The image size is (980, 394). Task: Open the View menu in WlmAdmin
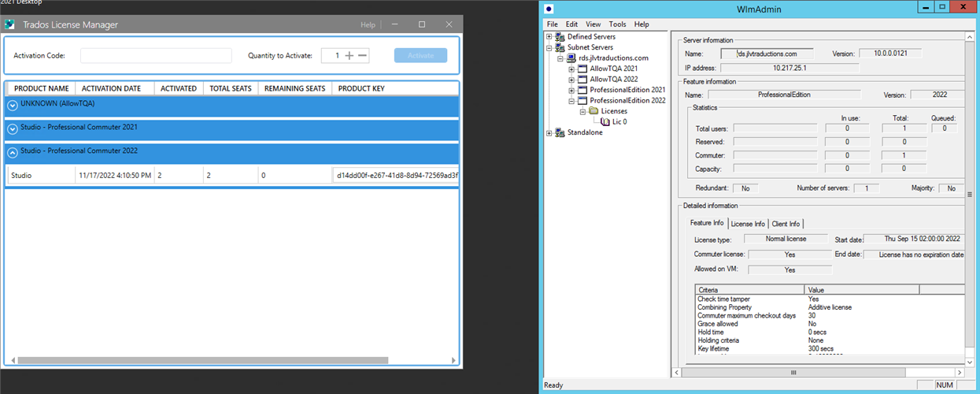[x=594, y=24]
